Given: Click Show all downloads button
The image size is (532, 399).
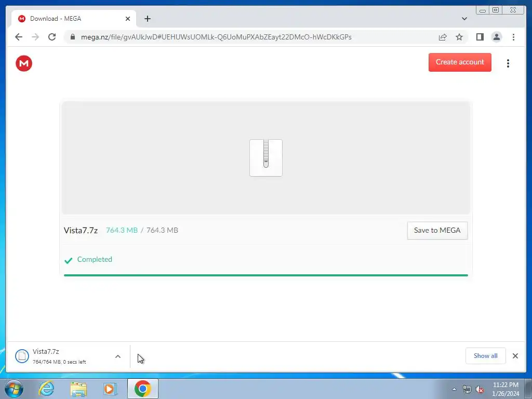Looking at the screenshot, I should [x=486, y=356].
